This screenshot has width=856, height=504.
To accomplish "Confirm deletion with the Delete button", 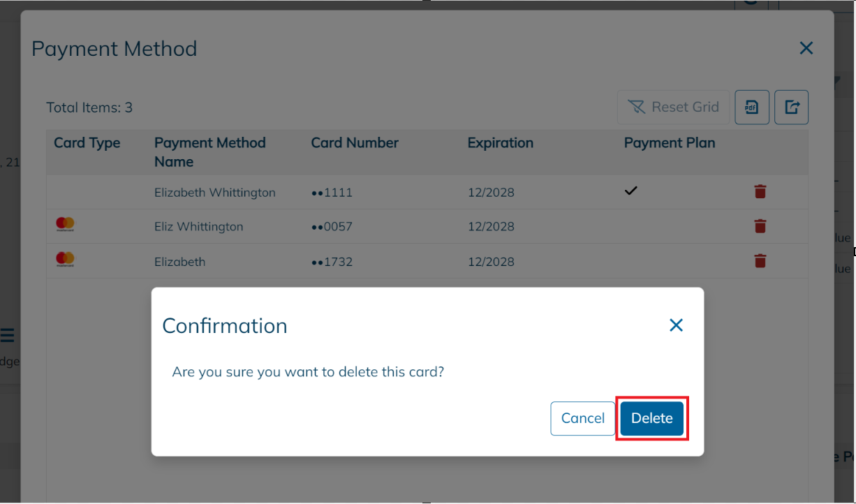I will pyautogui.click(x=651, y=418).
